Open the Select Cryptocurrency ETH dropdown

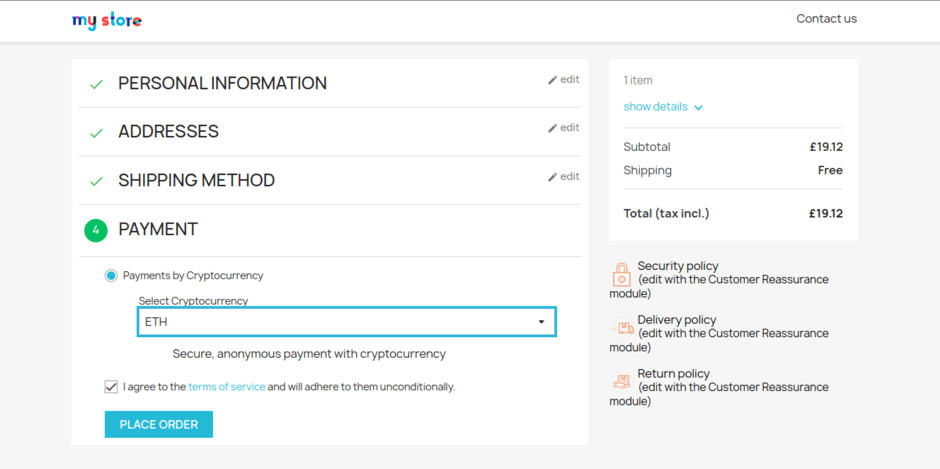point(346,322)
